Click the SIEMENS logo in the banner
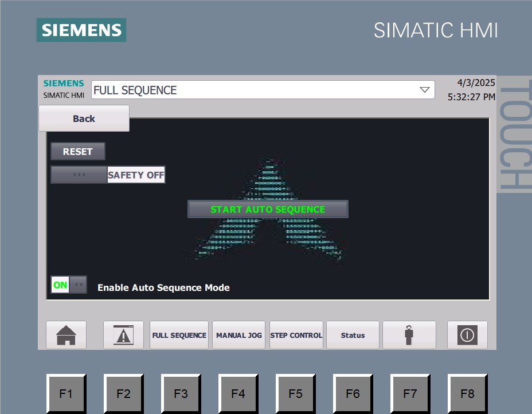This screenshot has height=414, width=532. tap(81, 30)
